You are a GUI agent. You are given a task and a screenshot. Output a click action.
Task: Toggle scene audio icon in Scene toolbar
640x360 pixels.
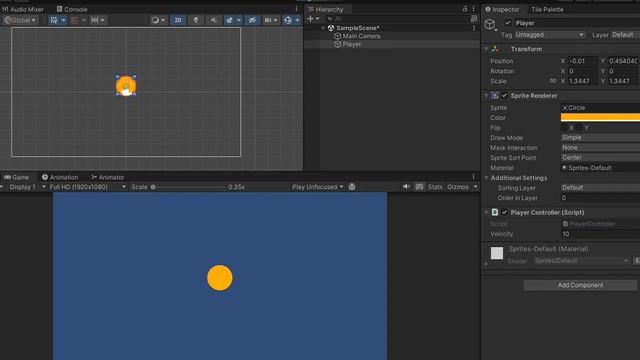point(213,20)
